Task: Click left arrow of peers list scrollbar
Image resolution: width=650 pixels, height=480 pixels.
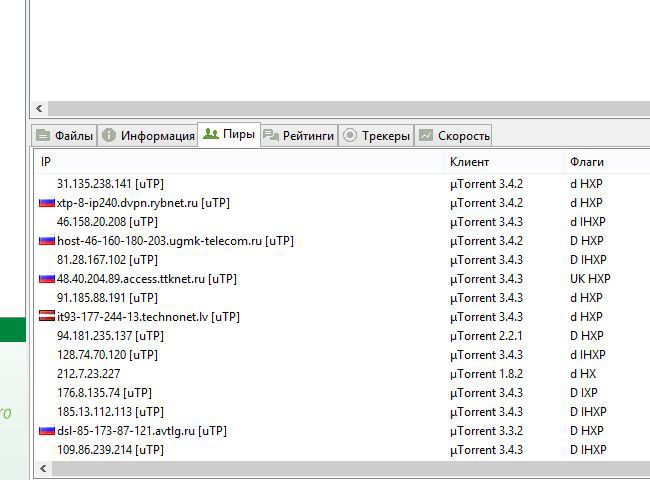Action: coord(43,469)
